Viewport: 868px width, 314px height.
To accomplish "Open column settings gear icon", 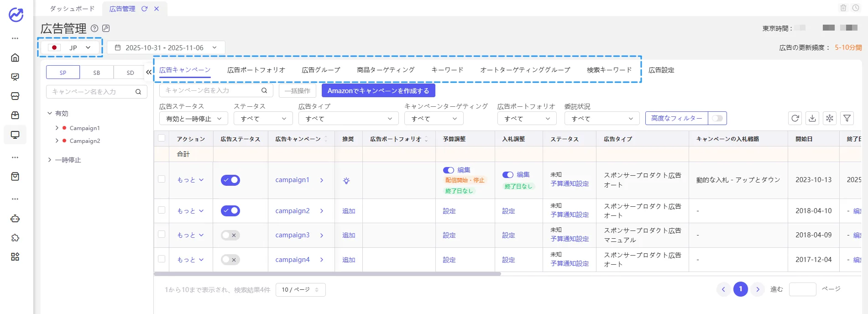I will point(830,118).
